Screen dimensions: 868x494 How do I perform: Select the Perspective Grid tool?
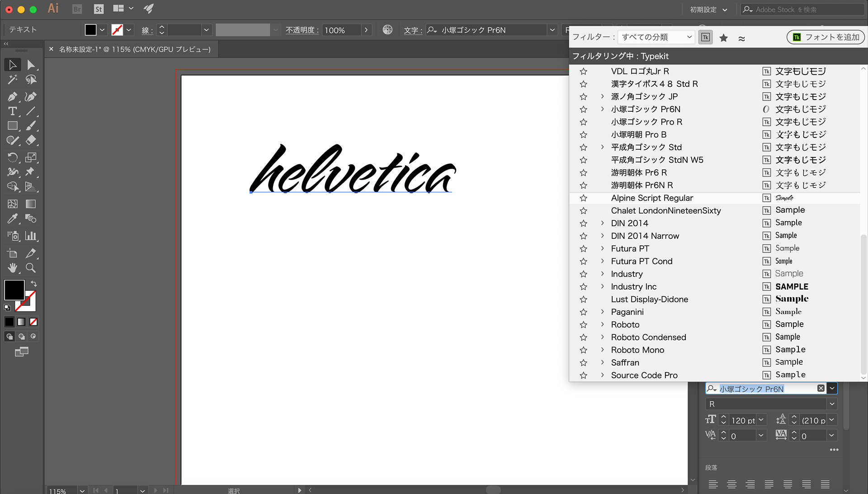point(31,186)
